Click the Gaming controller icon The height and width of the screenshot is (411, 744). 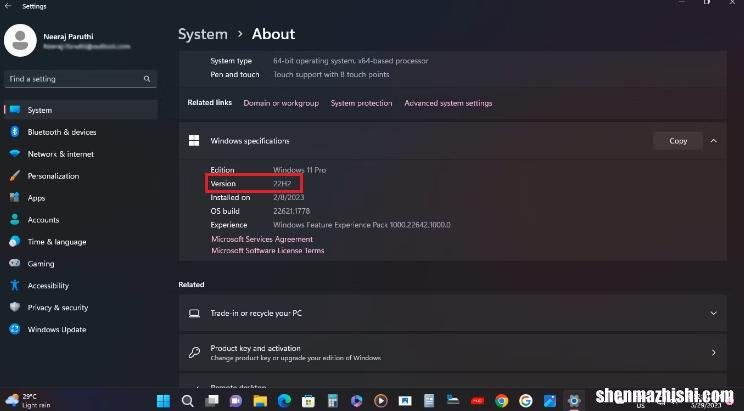click(15, 263)
